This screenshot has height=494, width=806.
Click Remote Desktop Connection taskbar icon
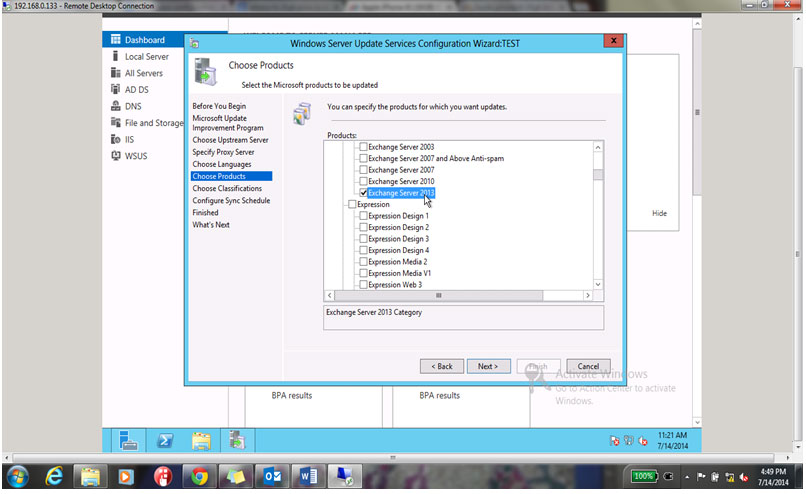tap(344, 477)
